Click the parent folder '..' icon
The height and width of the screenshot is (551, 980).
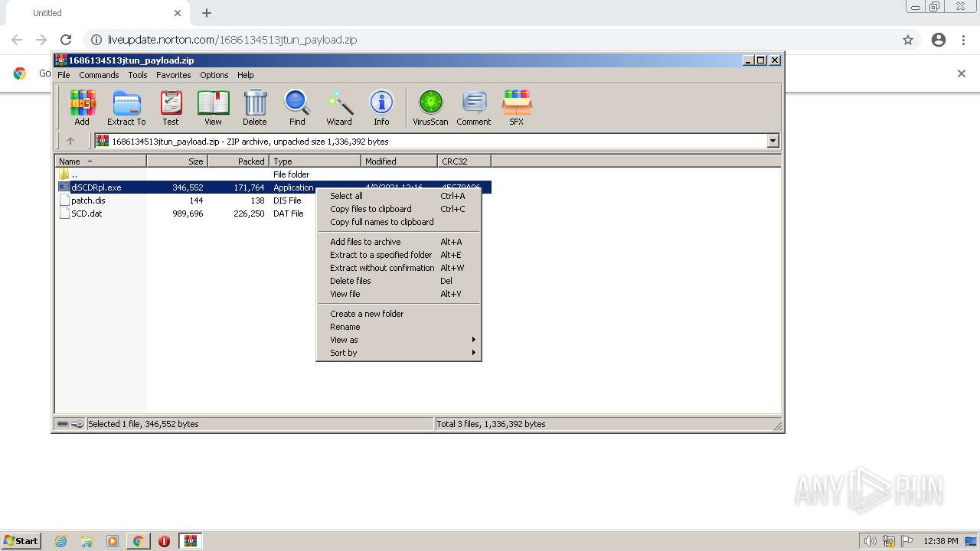coord(64,174)
